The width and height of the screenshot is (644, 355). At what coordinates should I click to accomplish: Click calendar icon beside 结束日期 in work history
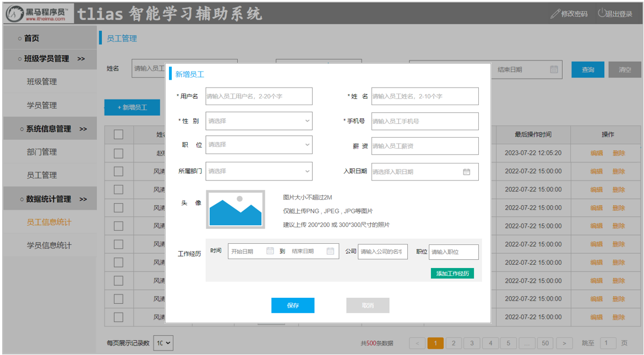click(x=330, y=251)
